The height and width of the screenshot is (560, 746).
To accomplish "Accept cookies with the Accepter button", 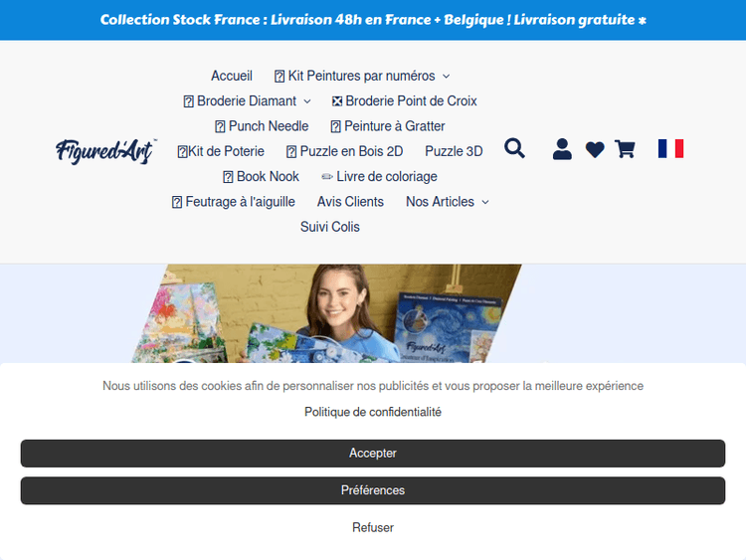I will point(373,453).
